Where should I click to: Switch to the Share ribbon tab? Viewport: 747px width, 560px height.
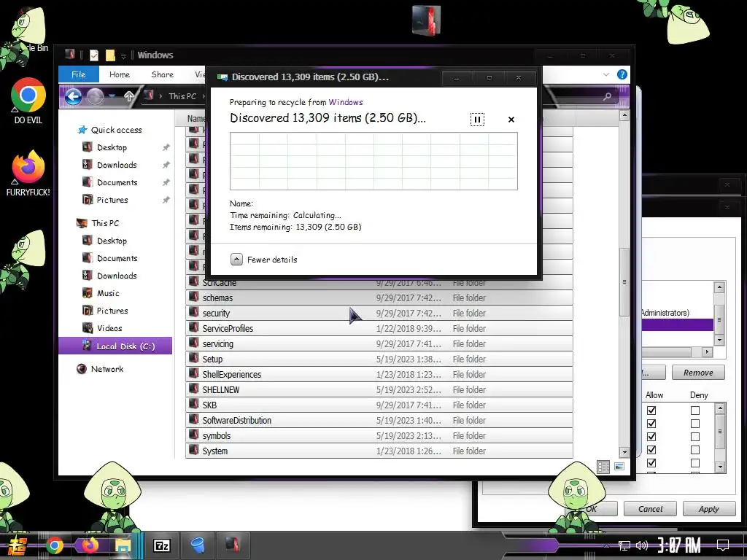click(163, 74)
